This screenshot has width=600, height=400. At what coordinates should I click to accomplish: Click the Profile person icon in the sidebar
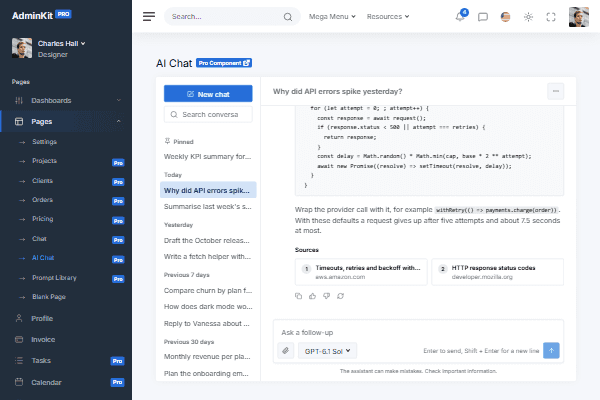19,318
